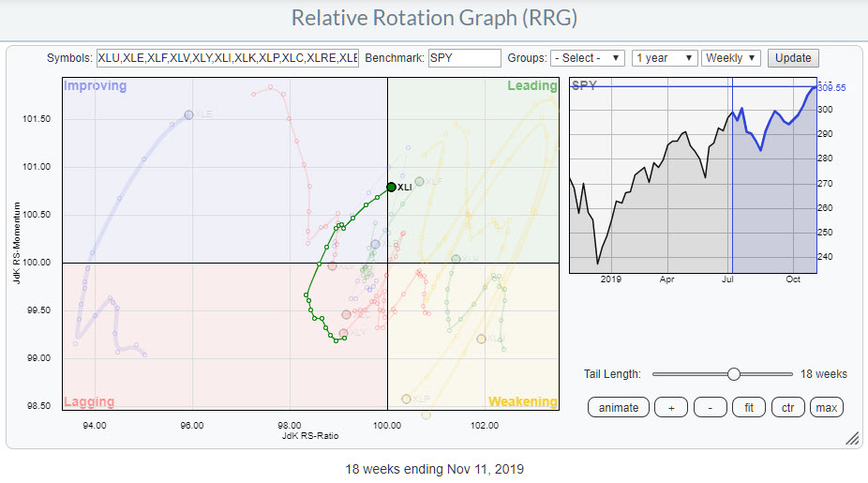The height and width of the screenshot is (483, 868).
Task: Click the plus zoom-in button
Action: (x=671, y=408)
